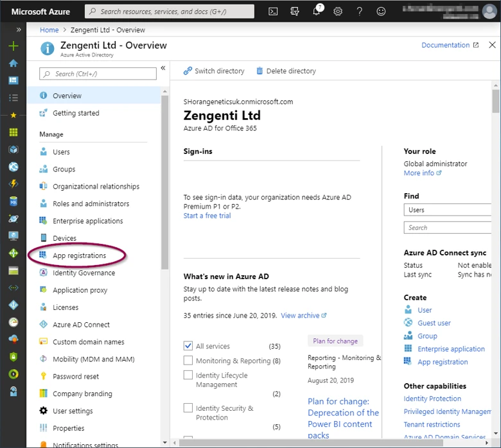Collapse the resource menu with double chevron
Viewport: 501px width, 448px height.
[x=163, y=68]
